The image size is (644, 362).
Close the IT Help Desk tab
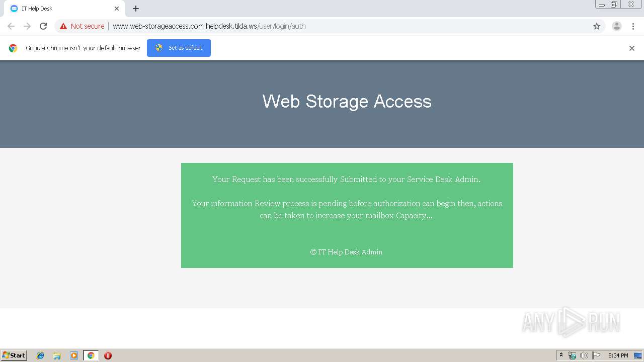coord(117,9)
